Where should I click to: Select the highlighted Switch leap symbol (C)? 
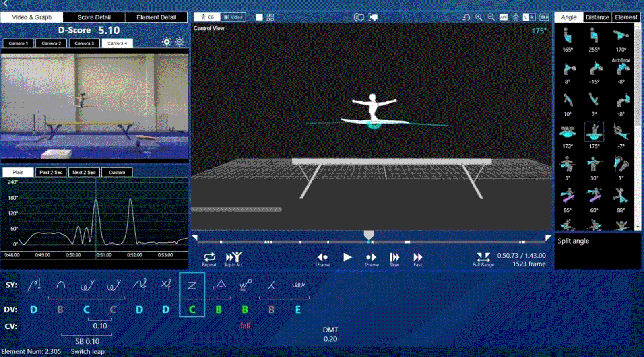(192, 295)
